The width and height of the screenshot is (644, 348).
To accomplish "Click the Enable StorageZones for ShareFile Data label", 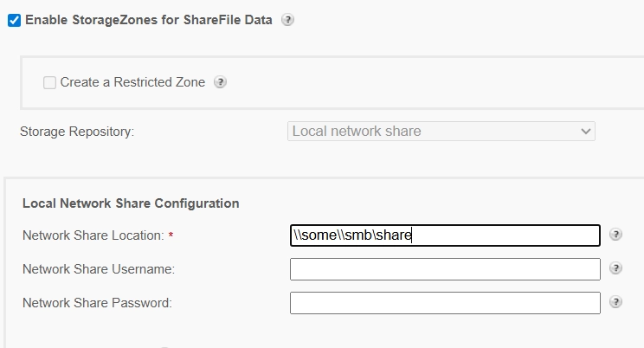I will (149, 20).
